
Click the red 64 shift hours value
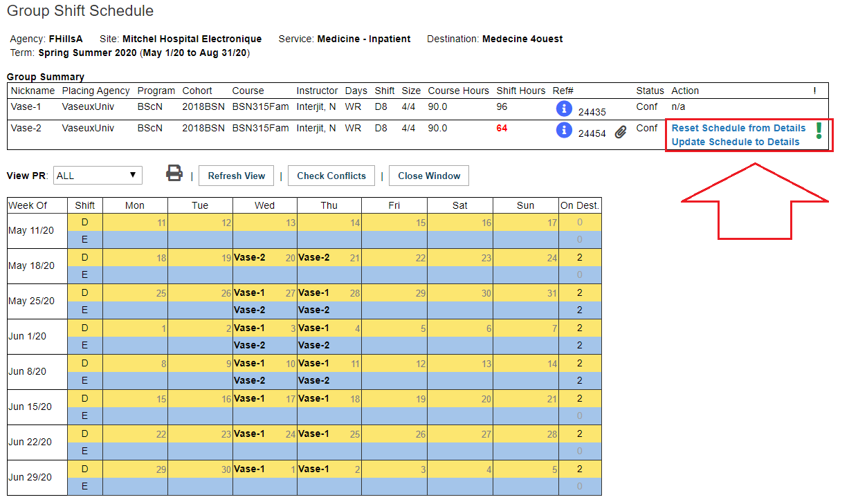(x=502, y=128)
